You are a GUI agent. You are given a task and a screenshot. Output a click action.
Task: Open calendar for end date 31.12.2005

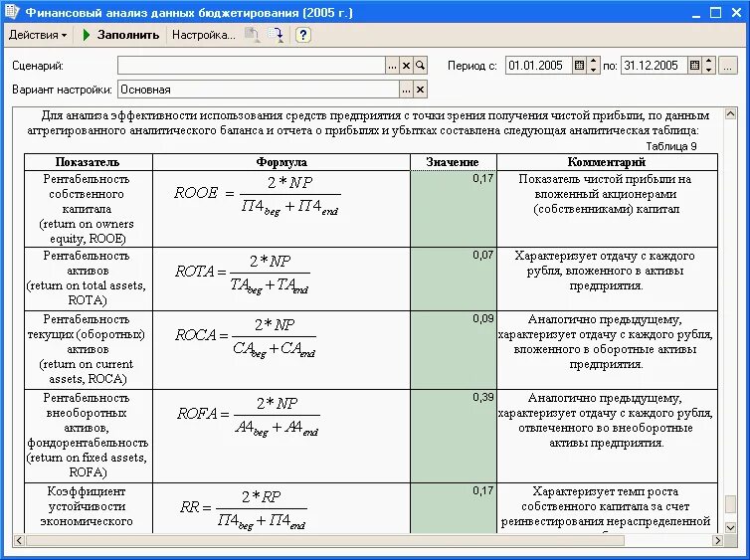(694, 66)
